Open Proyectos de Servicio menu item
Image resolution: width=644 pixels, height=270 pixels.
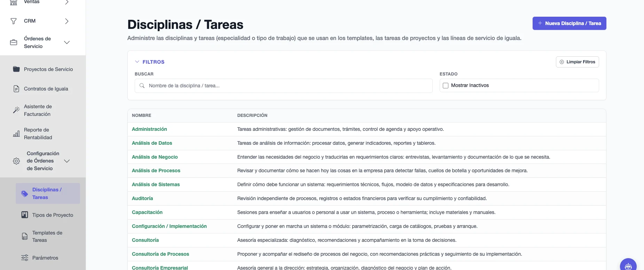[x=43, y=69]
